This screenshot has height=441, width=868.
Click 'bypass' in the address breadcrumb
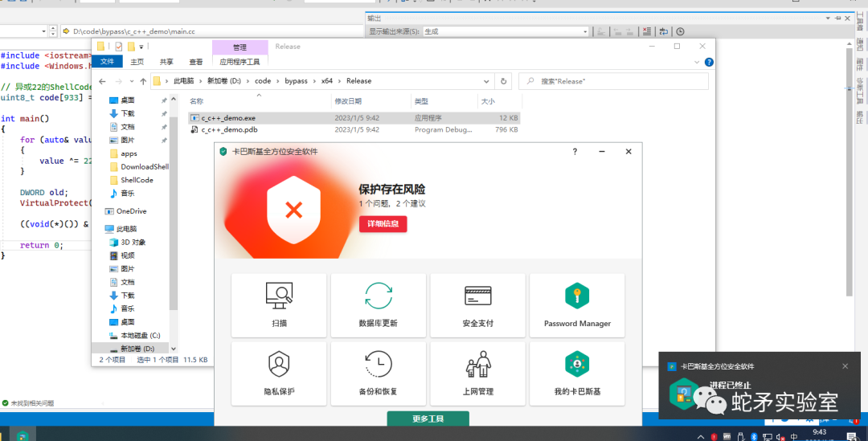(296, 81)
